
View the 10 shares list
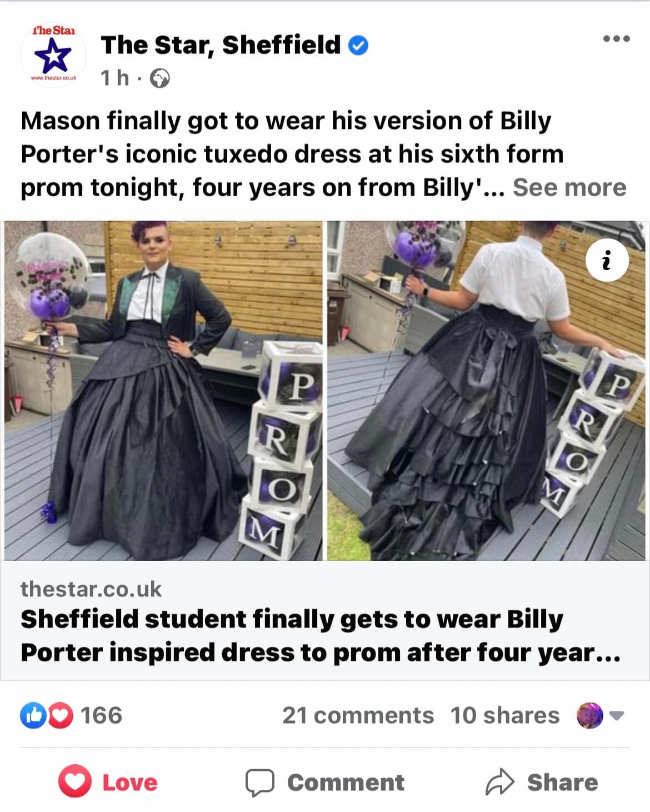tap(505, 715)
